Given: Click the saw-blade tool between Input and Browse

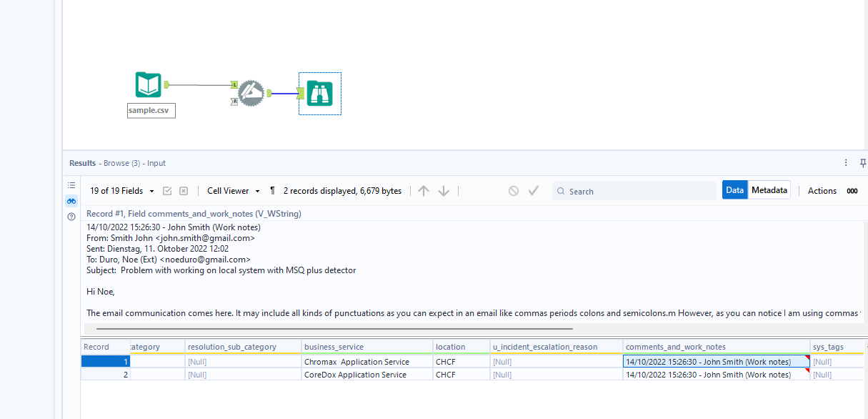Looking at the screenshot, I should [251, 93].
